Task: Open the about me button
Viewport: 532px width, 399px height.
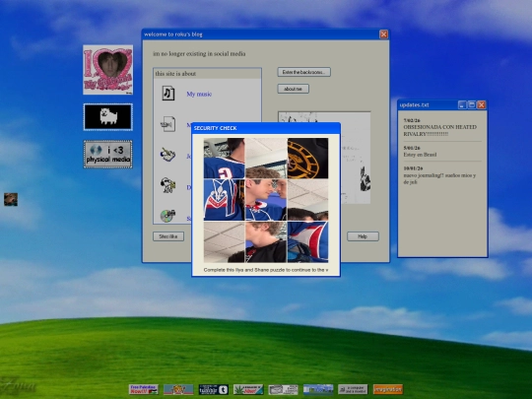Action: (294, 89)
